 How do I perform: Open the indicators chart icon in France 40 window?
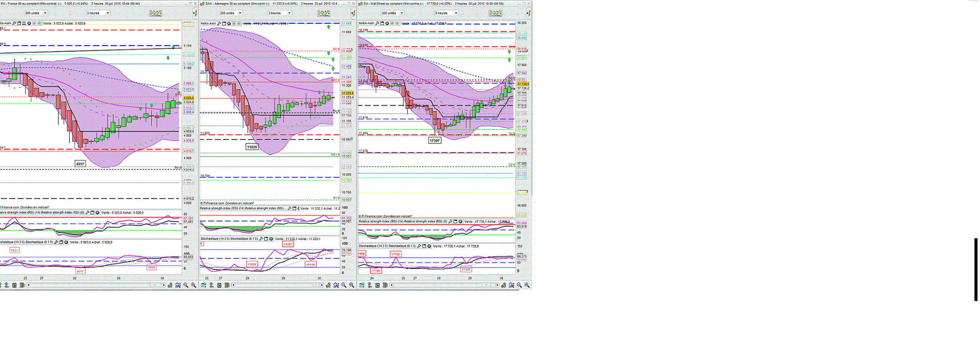coord(155,13)
